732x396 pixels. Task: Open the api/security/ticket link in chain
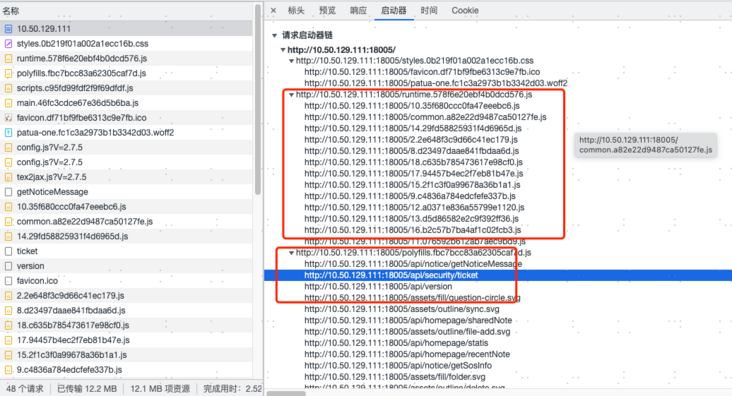[x=391, y=275]
